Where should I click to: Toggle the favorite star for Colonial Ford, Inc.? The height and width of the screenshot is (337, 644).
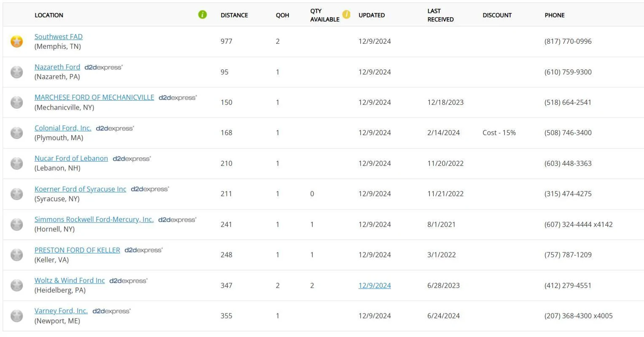[x=16, y=133]
